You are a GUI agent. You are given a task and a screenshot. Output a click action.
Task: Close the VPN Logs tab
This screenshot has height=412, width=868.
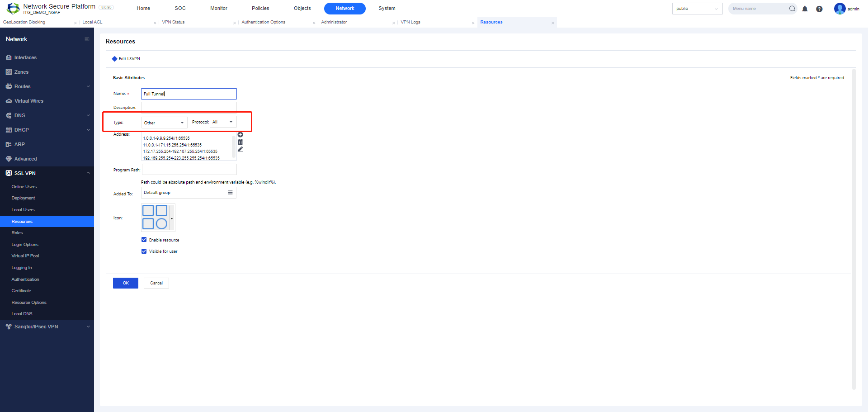pyautogui.click(x=473, y=23)
